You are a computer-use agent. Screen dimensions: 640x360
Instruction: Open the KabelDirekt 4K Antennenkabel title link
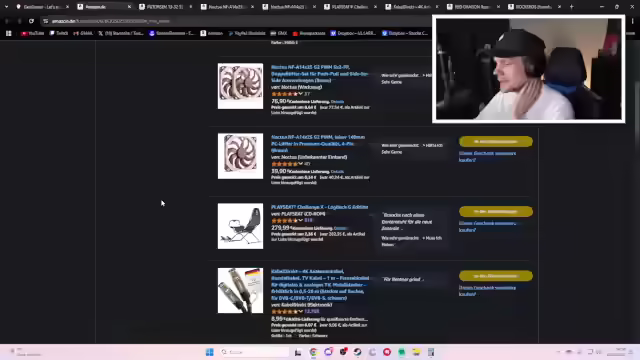320,284
